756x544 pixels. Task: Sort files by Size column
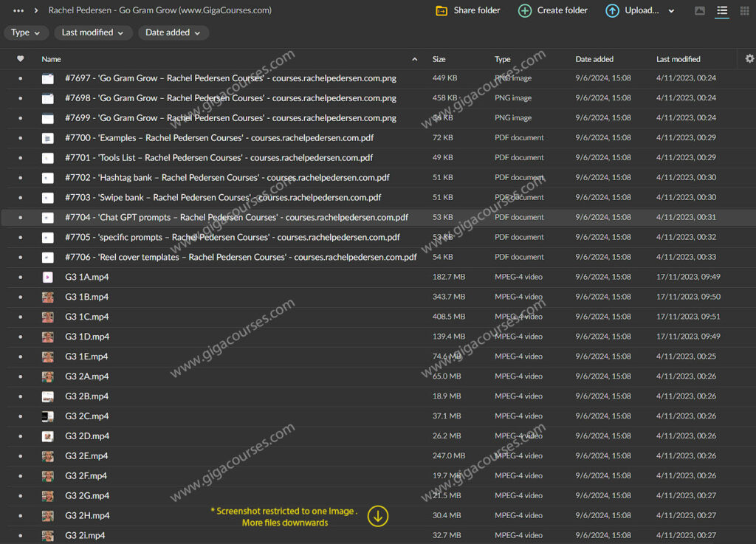[439, 59]
